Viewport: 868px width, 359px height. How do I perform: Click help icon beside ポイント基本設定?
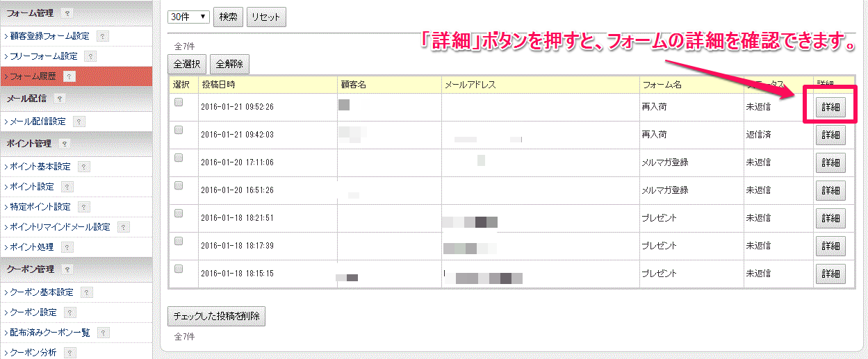point(83,167)
